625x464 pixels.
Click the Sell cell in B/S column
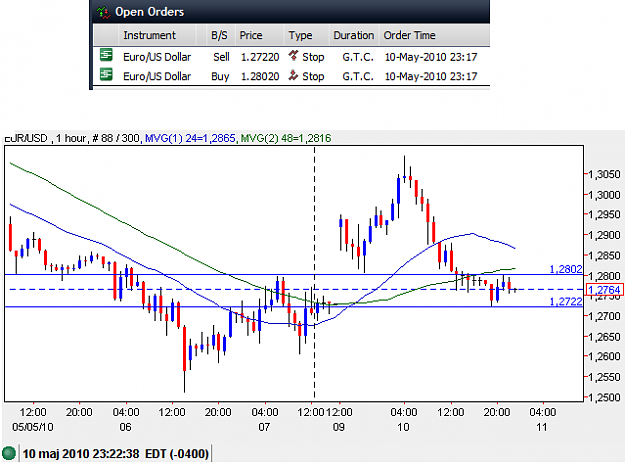[221, 57]
